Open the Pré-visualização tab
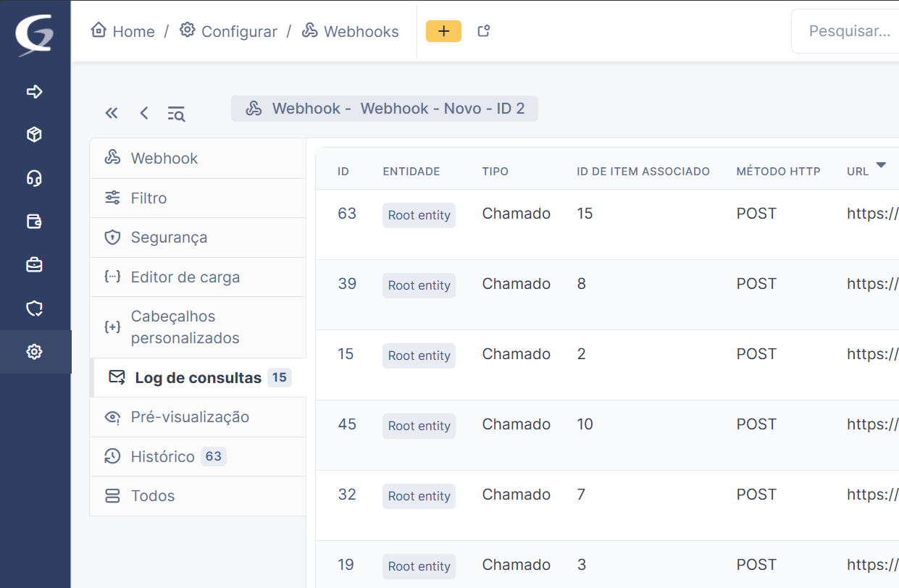 tap(190, 417)
